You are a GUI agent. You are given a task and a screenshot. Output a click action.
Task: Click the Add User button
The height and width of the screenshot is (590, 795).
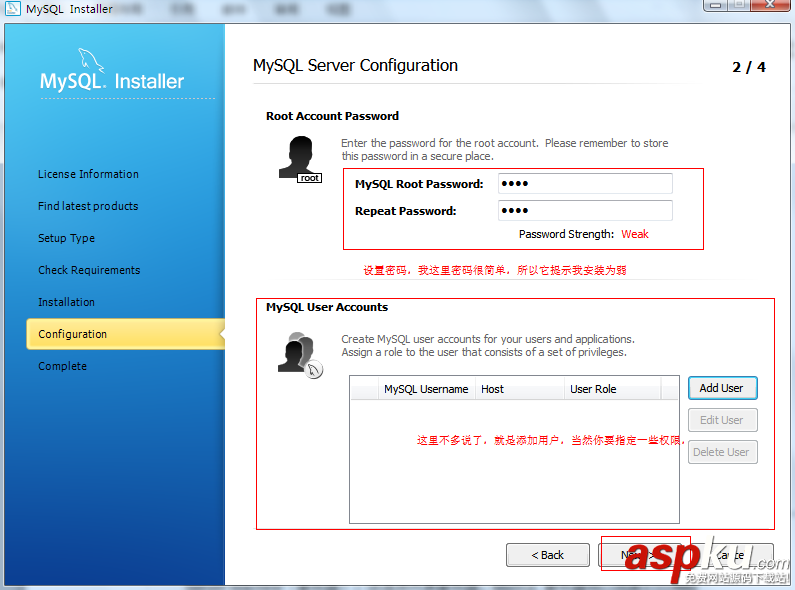[722, 388]
